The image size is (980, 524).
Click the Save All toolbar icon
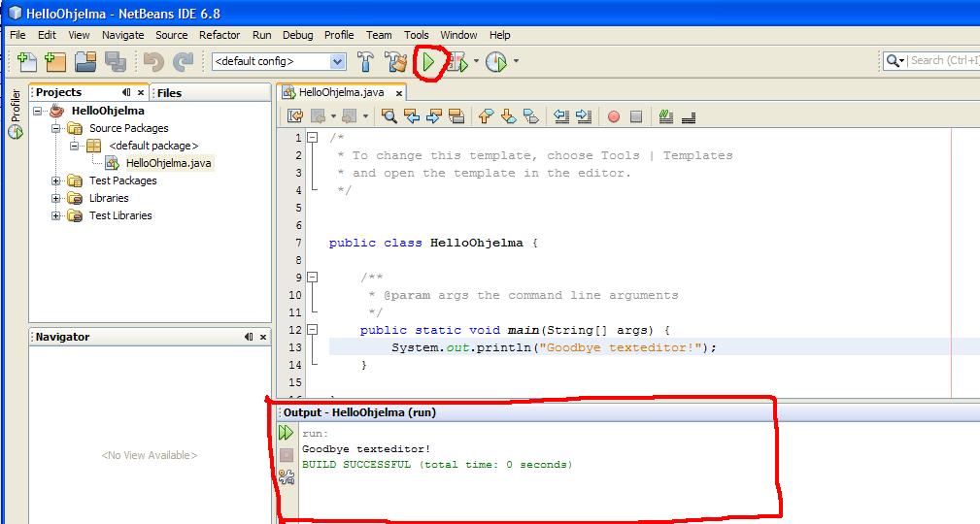point(116,61)
